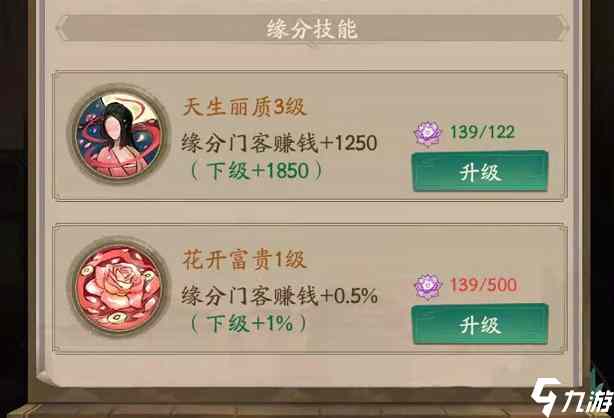Click the purple lotus icon beside 139/122
This screenshot has height=418, width=614.
pyautogui.click(x=428, y=133)
